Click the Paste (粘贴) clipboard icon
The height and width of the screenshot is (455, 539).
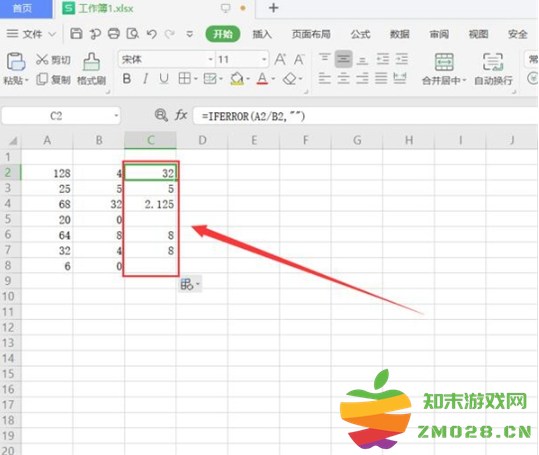(x=15, y=61)
